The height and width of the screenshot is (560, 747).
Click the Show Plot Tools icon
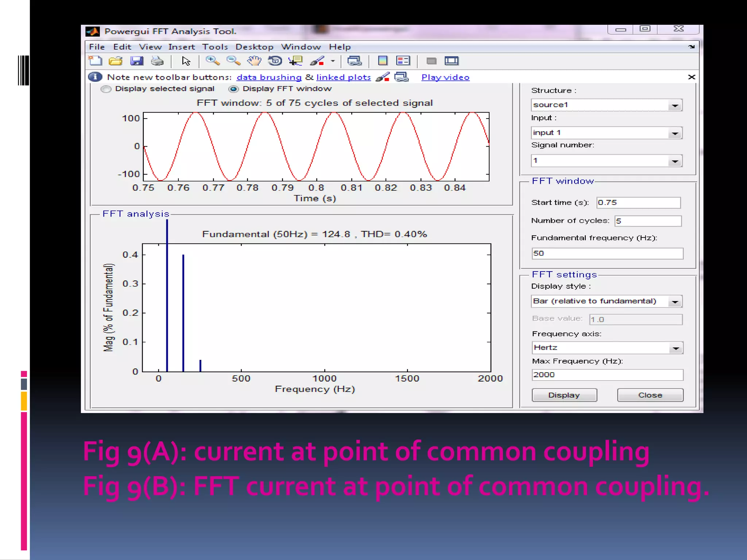tap(452, 61)
